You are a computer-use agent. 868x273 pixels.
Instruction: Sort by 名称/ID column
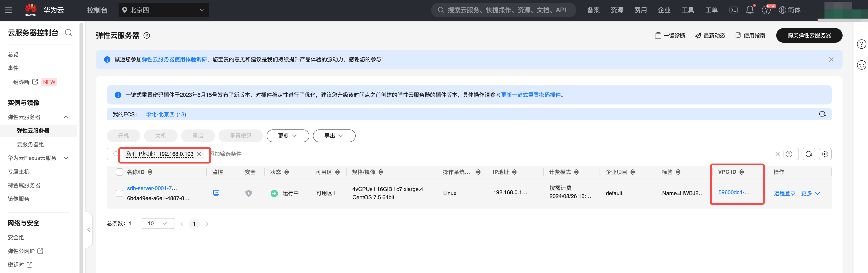click(150, 172)
